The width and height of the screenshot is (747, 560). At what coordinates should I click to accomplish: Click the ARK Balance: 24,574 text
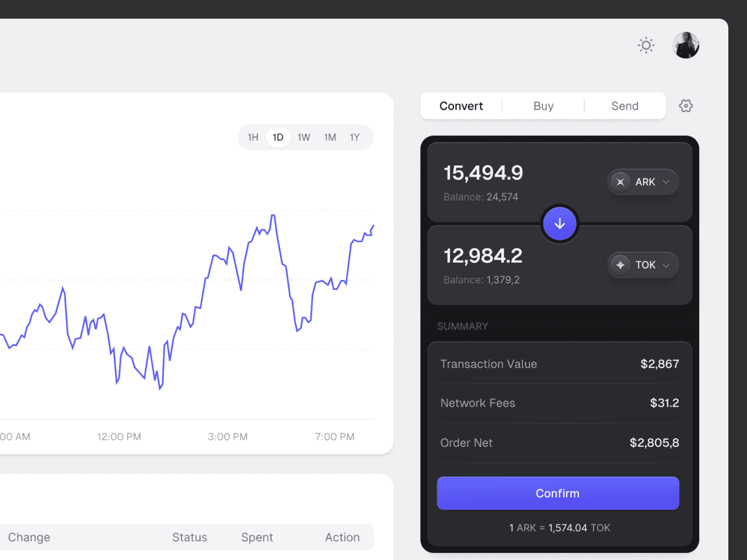click(x=481, y=197)
